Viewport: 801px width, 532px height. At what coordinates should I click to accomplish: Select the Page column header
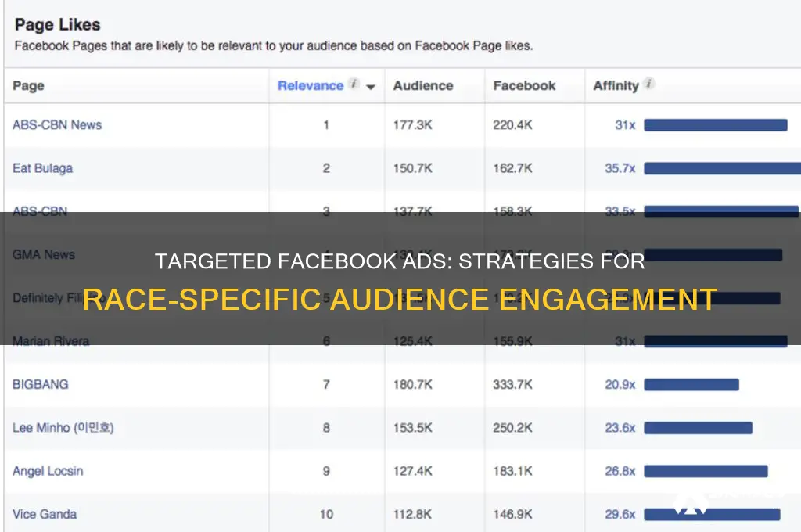[x=28, y=86]
